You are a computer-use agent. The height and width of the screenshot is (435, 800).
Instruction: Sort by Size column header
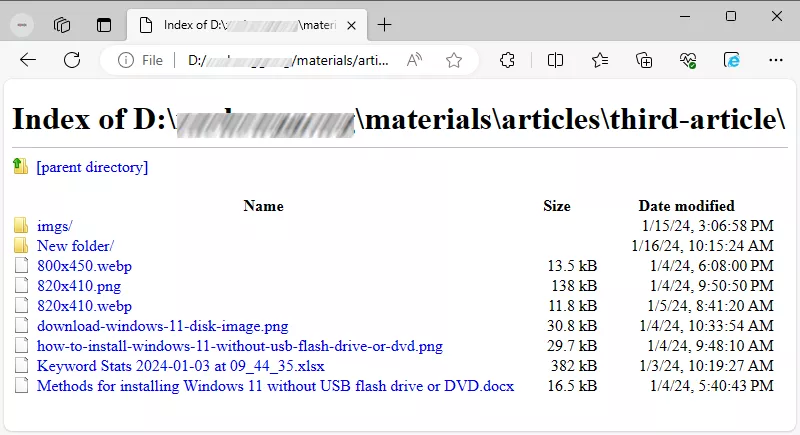coord(557,206)
